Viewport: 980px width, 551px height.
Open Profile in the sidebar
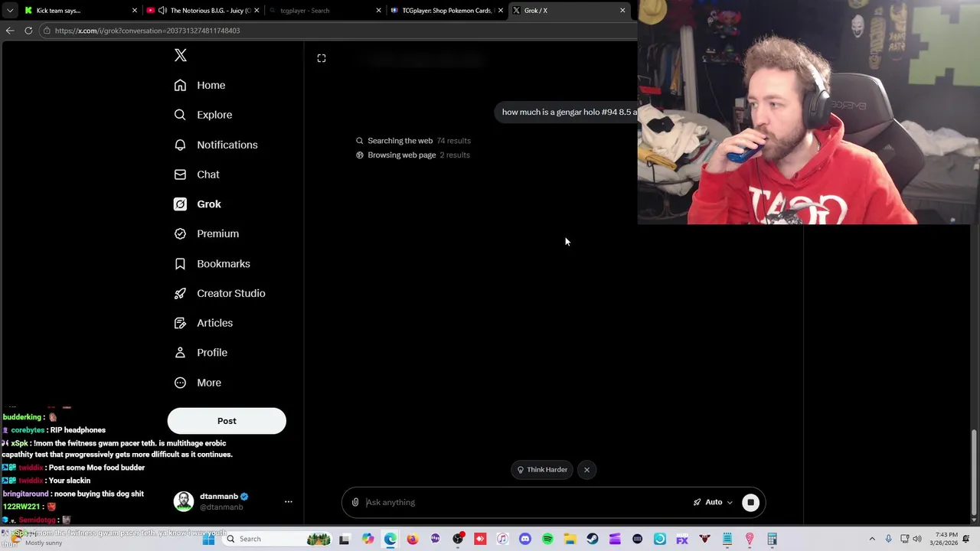201,353
